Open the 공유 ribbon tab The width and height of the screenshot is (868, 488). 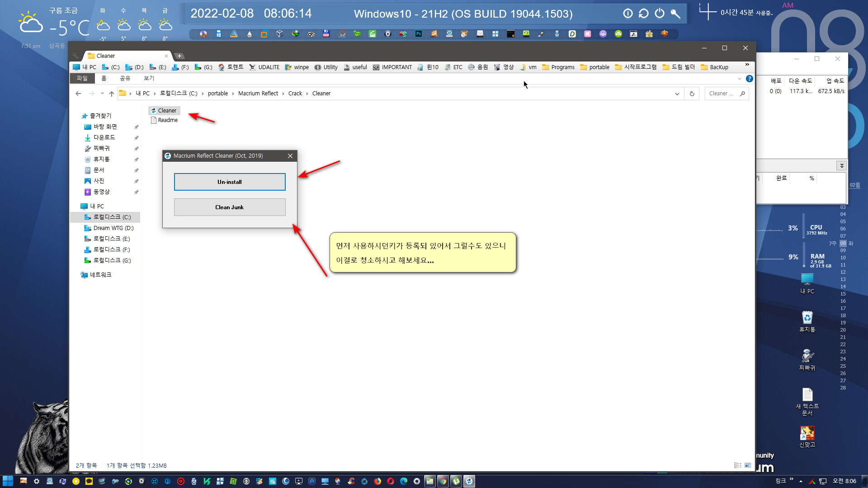[125, 78]
